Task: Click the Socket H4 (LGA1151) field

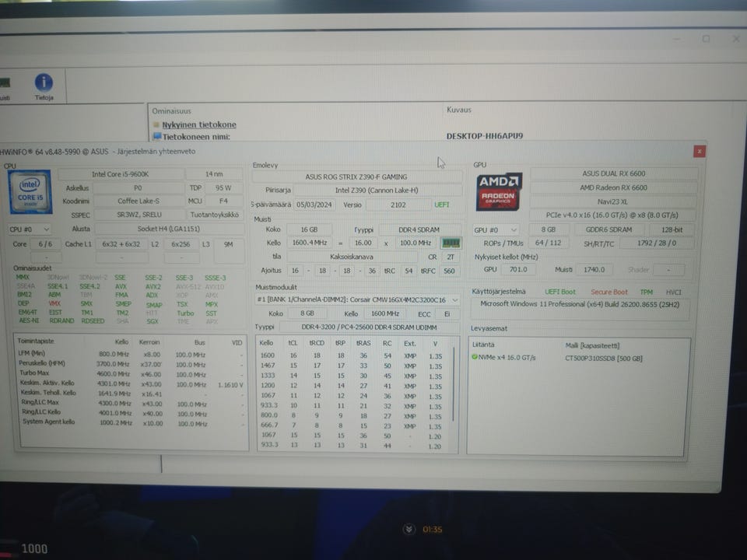Action: point(169,229)
